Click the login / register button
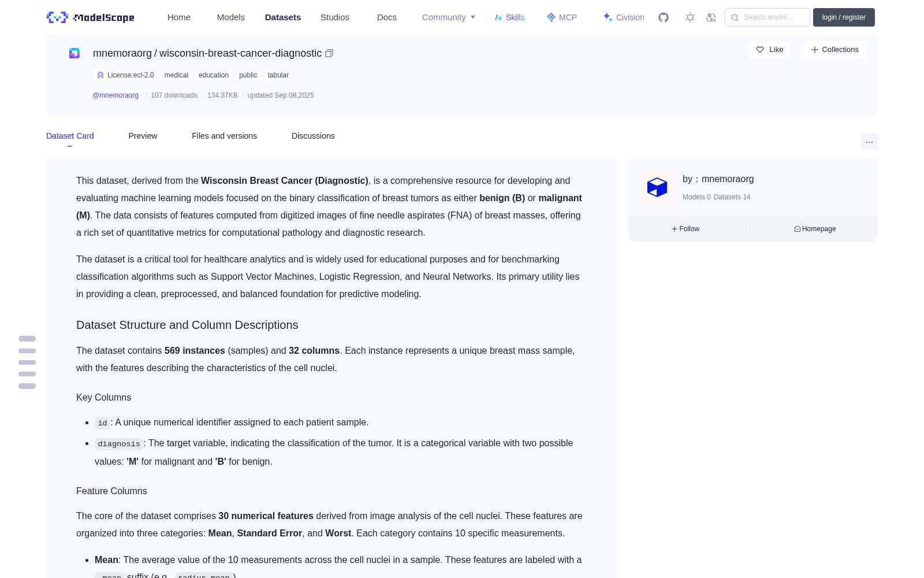The width and height of the screenshot is (924, 578). (844, 17)
